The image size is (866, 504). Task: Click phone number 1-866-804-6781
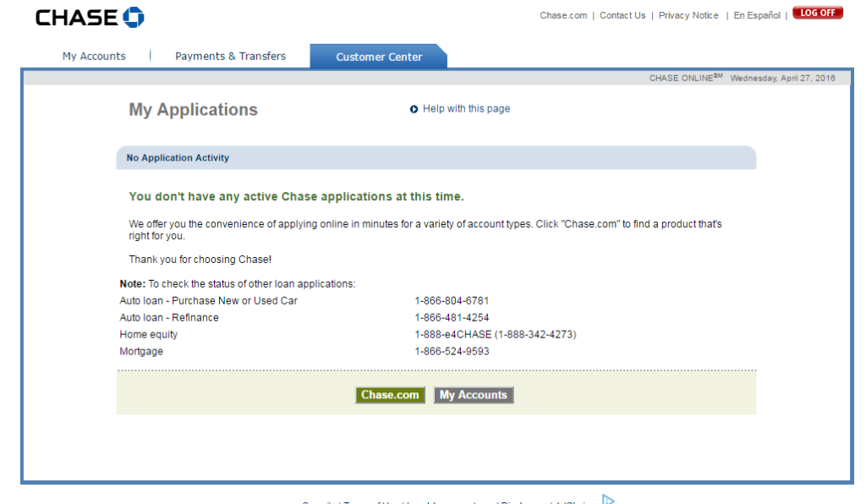tap(452, 301)
